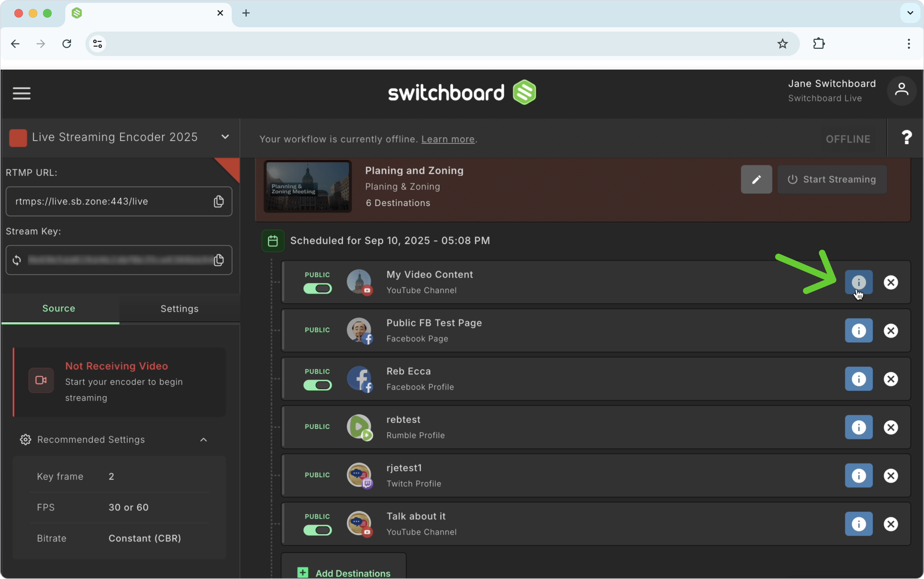This screenshot has width=924, height=579.
Task: Select the Switchboard browser tab
Action: click(x=148, y=14)
